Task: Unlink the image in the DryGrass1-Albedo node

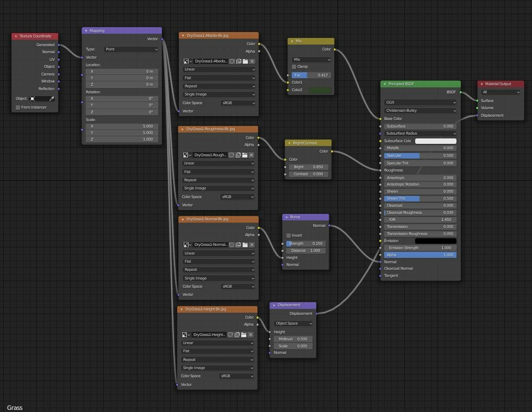Action: pyautogui.click(x=251, y=61)
